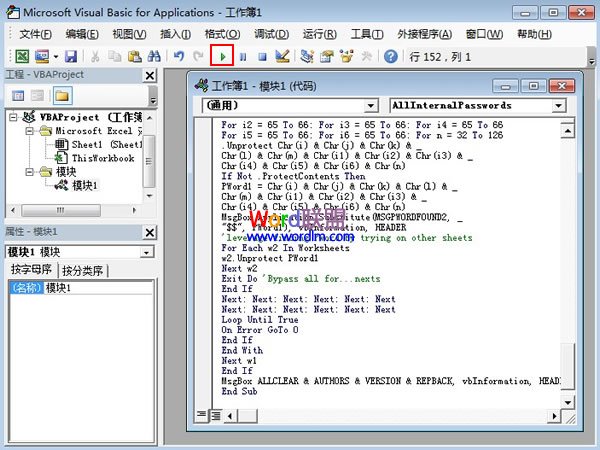Click the 'Loop Until True' code line
Viewport: 600px width, 450px height.
click(260, 320)
